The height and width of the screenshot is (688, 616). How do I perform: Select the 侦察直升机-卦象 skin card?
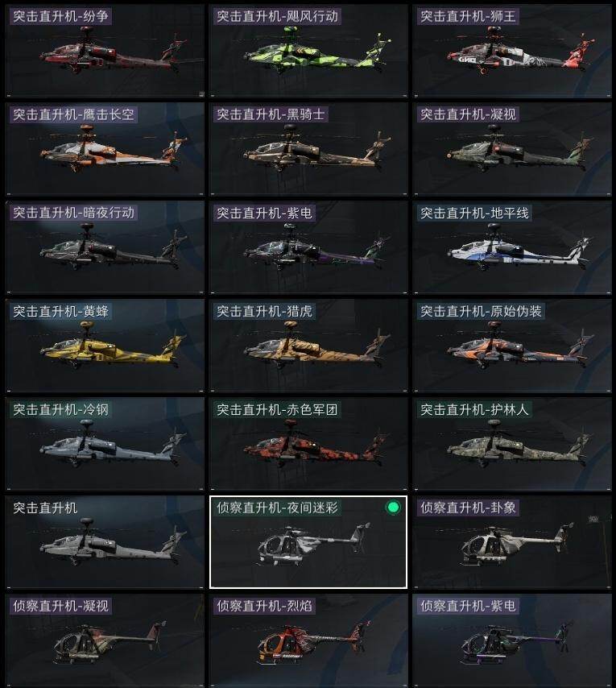point(512,542)
